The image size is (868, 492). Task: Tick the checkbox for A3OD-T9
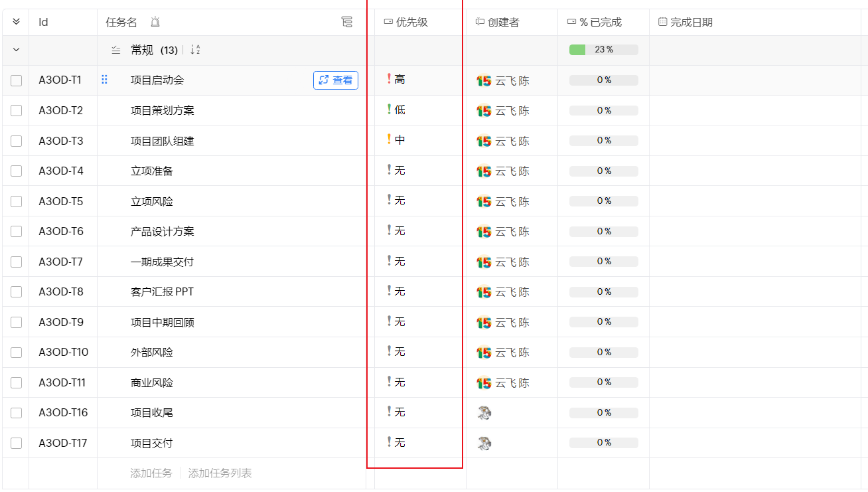tap(16, 322)
